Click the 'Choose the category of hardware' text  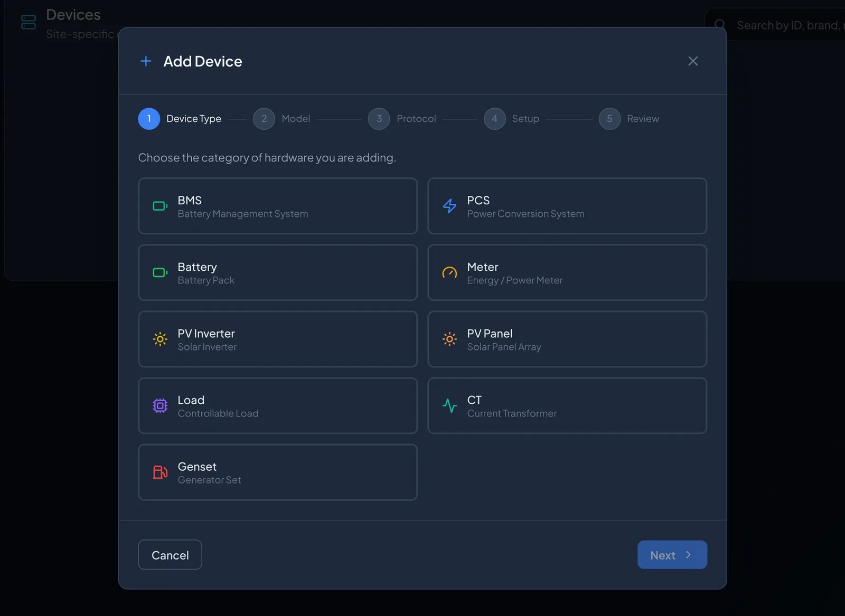(267, 158)
